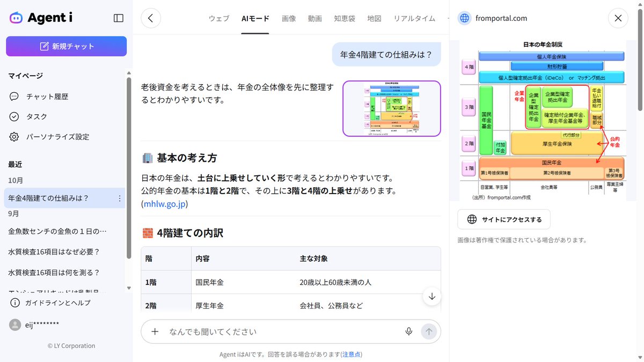Open the 水質検査16項目はなぜ必要？ chat
Viewport: 644px width, 362px height.
[x=54, y=252]
